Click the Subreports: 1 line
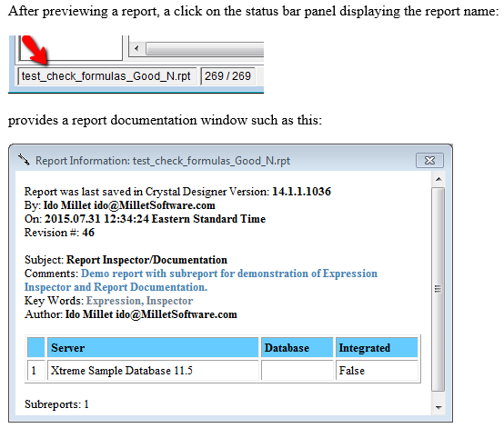The image size is (504, 428). 56,403
